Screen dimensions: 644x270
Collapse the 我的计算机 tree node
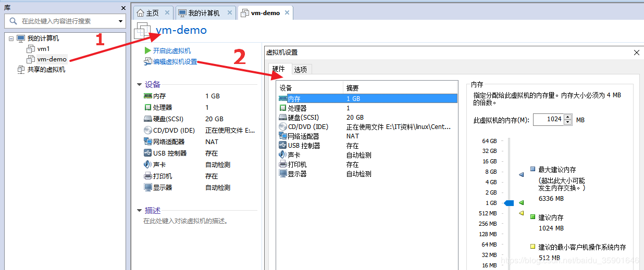point(11,38)
